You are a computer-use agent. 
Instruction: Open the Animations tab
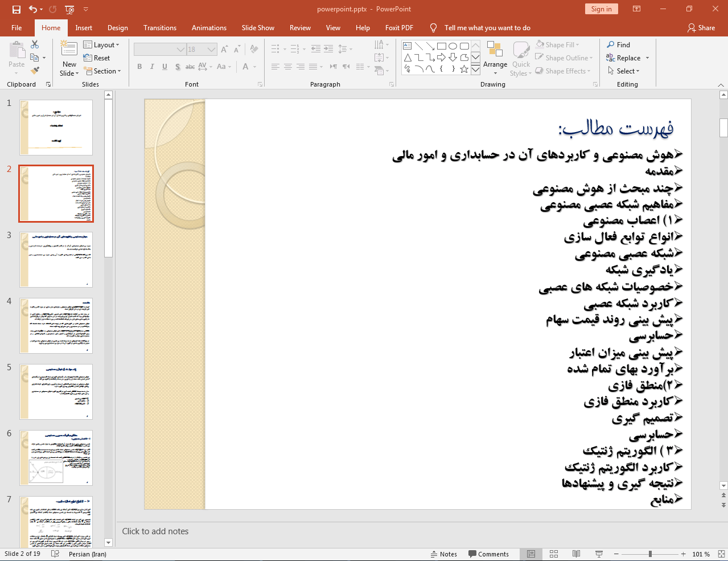[209, 28]
